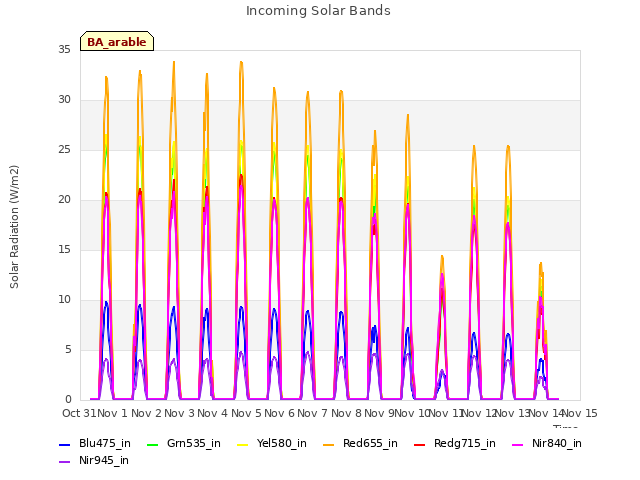The width and height of the screenshot is (640, 480).
Task: Click the Blu475_in legend label
Action: [x=105, y=443]
